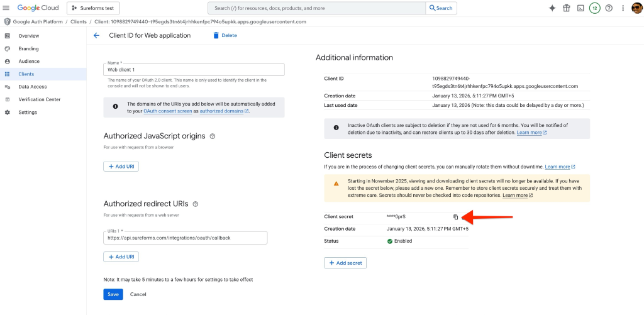Screen dimensions: 644x315
Task: Click the back arrow to Clients list
Action: coord(96,36)
